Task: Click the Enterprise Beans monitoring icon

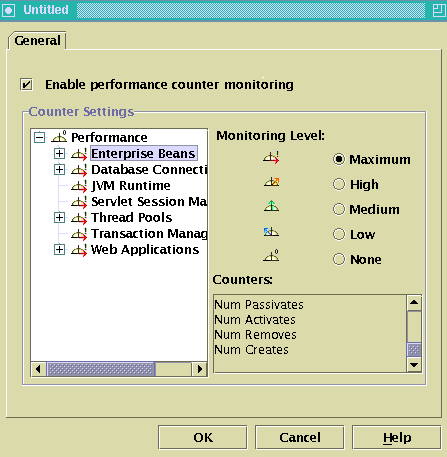Action: pos(79,154)
